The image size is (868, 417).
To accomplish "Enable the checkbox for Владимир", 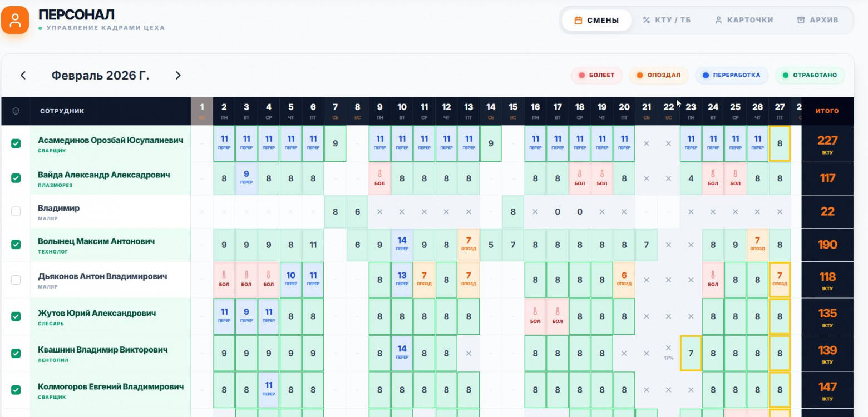I will coord(16,211).
